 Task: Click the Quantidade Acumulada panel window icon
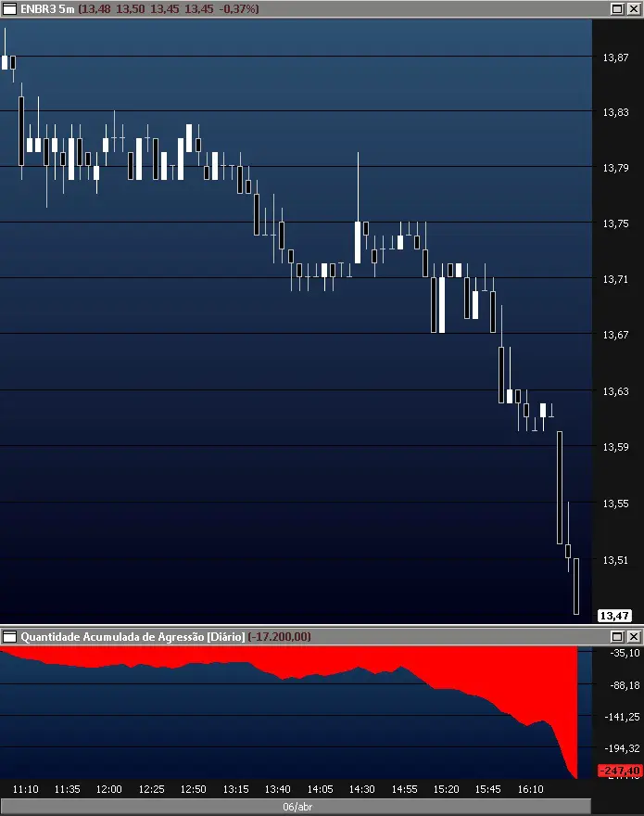[9, 636]
